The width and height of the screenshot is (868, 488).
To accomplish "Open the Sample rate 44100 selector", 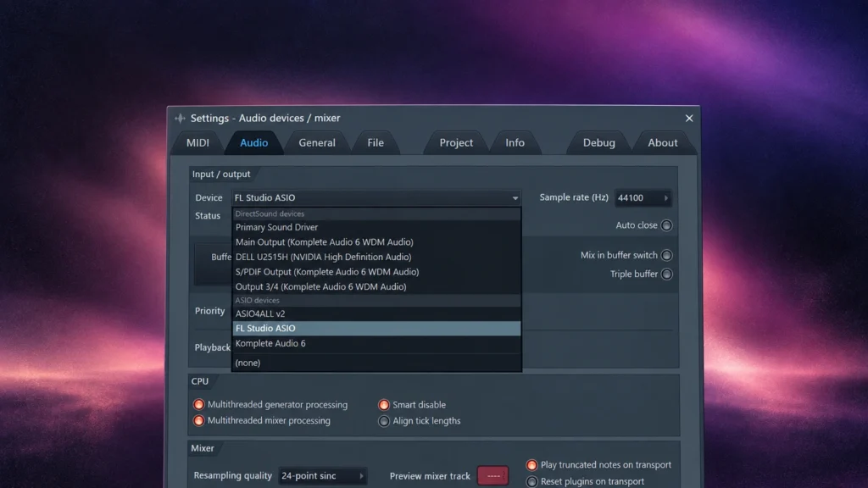I will pos(643,197).
